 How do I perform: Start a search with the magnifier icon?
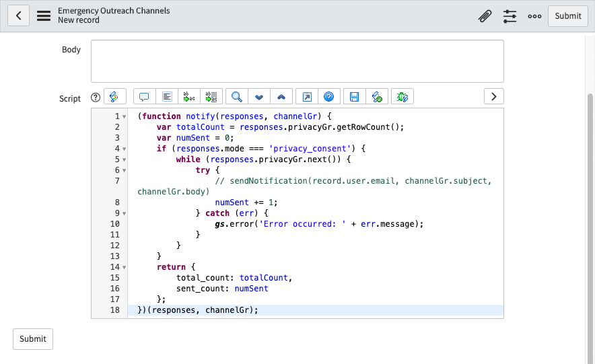click(237, 97)
